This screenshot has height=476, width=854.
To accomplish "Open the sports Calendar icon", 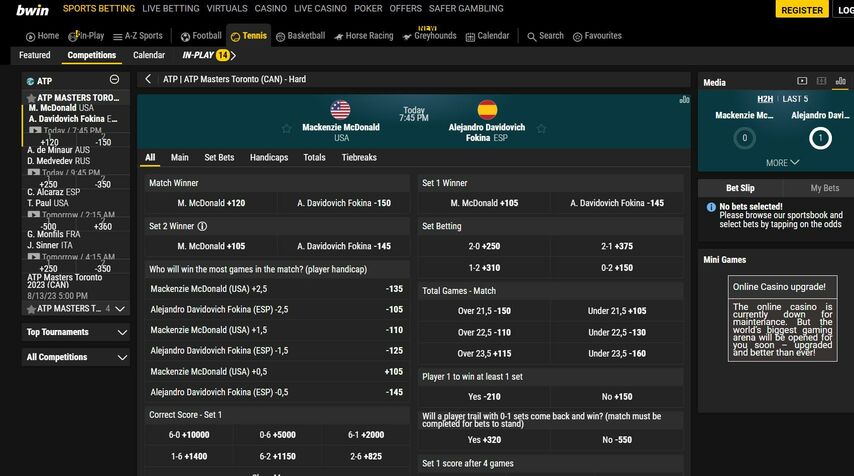I will click(470, 37).
